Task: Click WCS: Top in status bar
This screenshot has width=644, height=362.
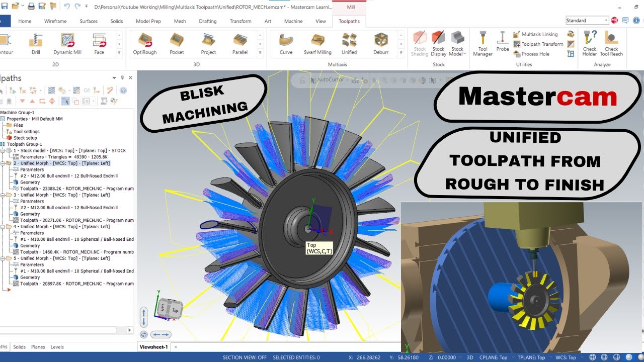Action: tap(566, 357)
